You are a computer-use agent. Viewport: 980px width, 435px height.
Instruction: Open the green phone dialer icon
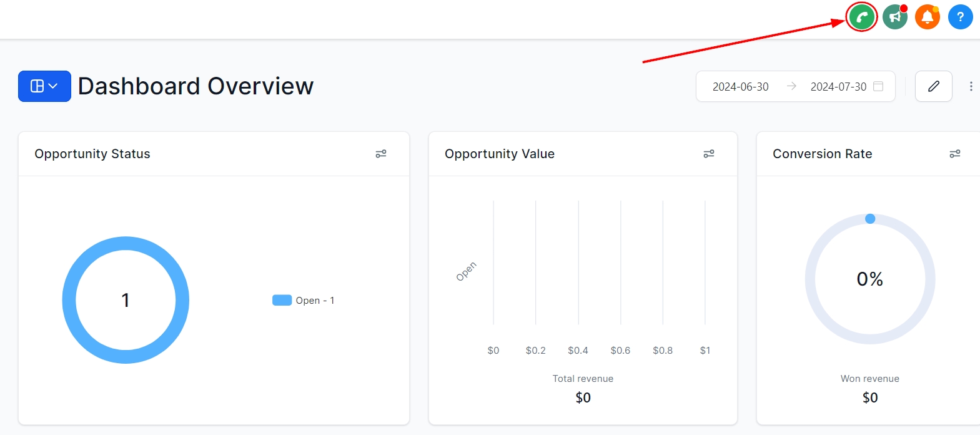pyautogui.click(x=862, y=17)
